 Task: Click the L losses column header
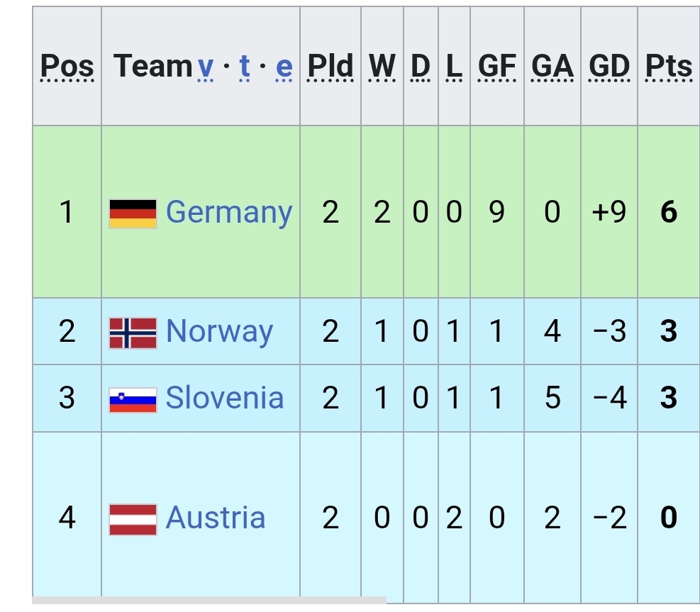point(454,67)
